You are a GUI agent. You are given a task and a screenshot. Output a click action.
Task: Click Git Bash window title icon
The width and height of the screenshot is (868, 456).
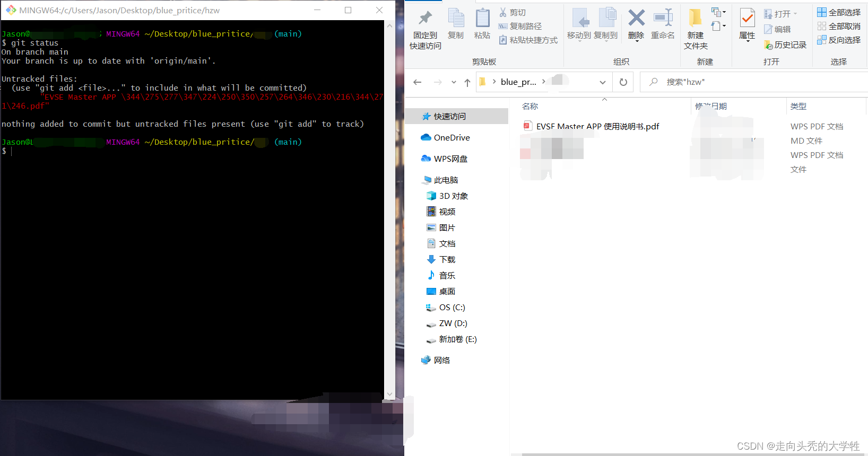11,10
